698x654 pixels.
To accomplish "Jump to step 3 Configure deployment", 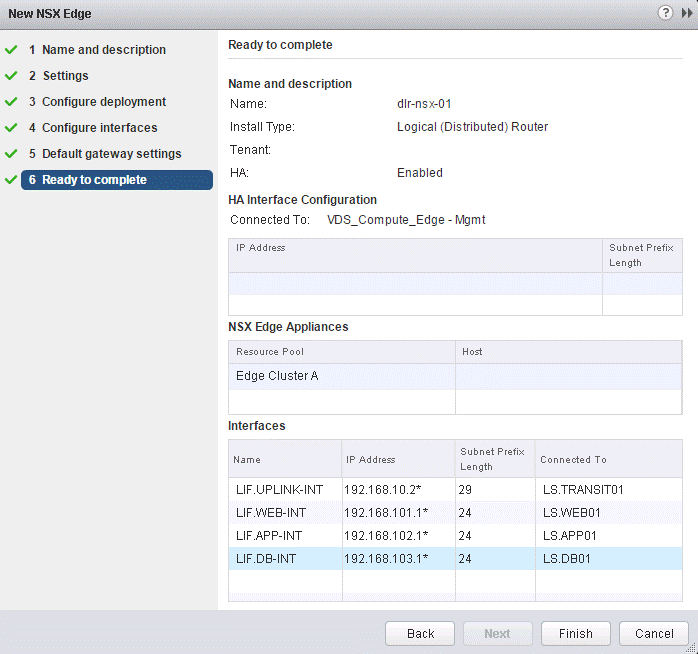I will click(103, 102).
